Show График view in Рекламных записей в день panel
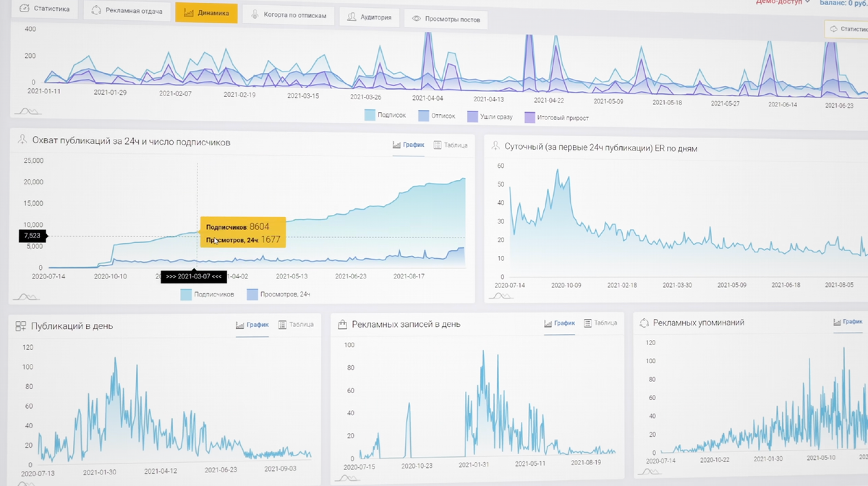 560,323
